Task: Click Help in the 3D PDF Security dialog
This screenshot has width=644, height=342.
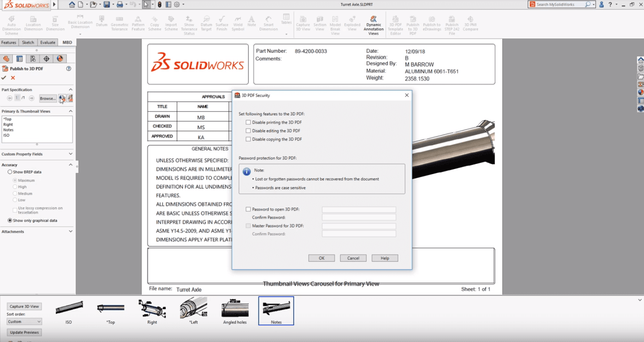Action: point(385,258)
